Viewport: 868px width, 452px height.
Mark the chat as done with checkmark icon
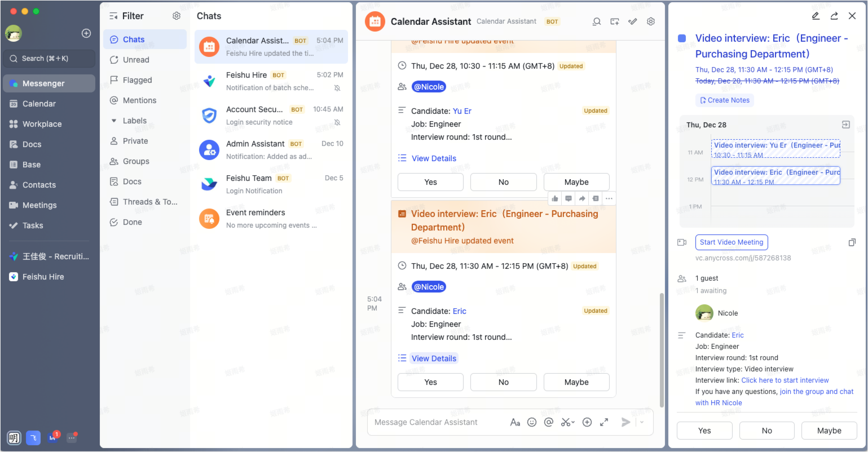tap(633, 21)
